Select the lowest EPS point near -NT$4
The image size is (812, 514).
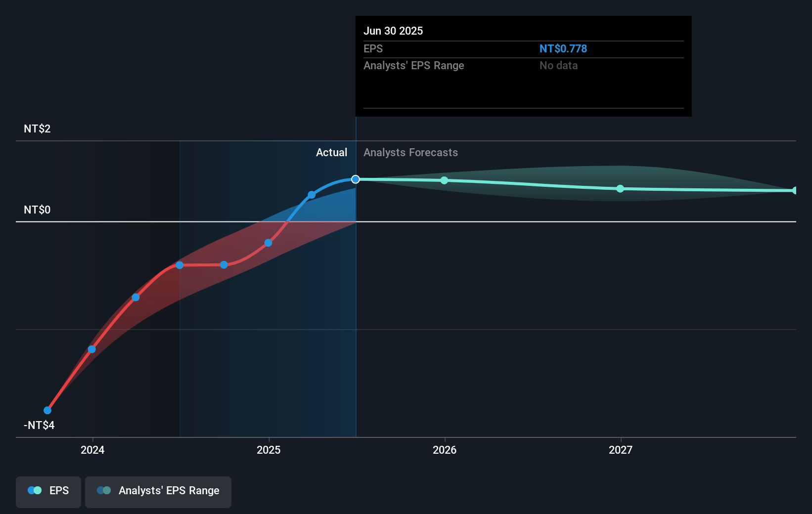tap(47, 410)
